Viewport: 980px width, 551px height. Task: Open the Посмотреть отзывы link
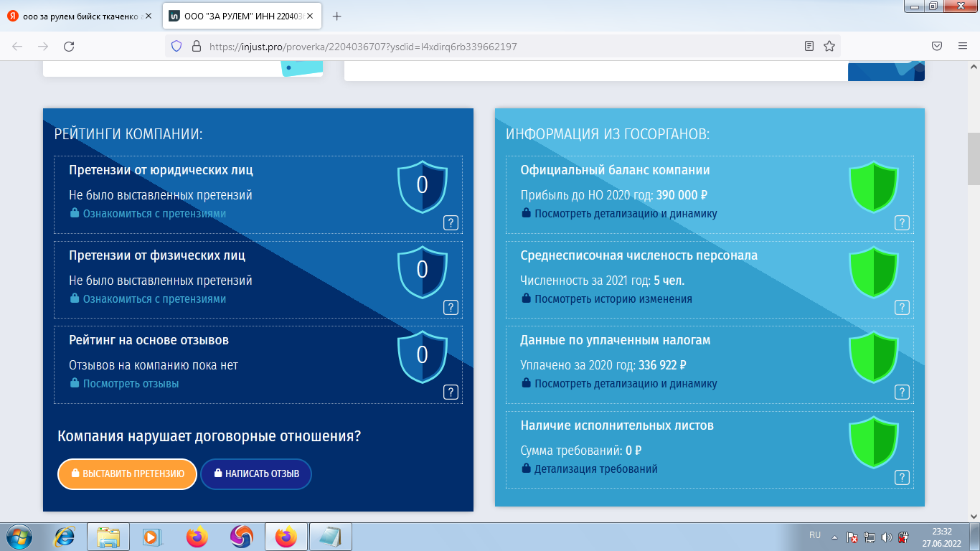[x=131, y=384]
